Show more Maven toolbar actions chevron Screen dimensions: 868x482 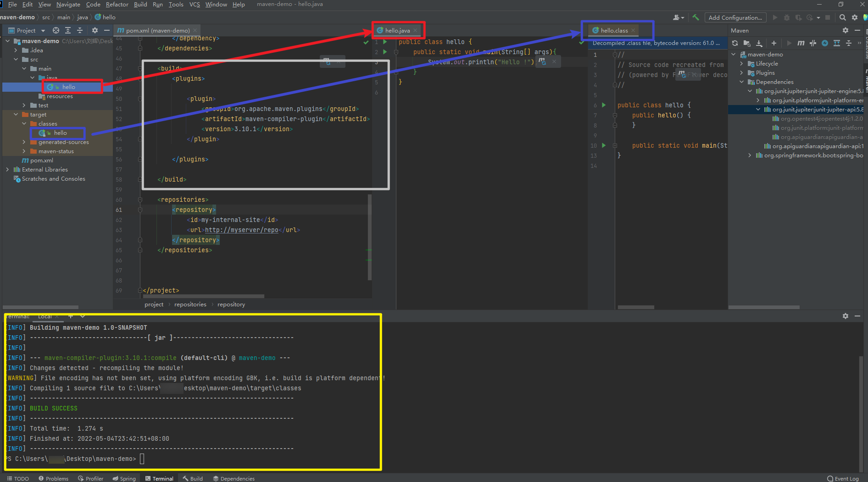tap(859, 43)
